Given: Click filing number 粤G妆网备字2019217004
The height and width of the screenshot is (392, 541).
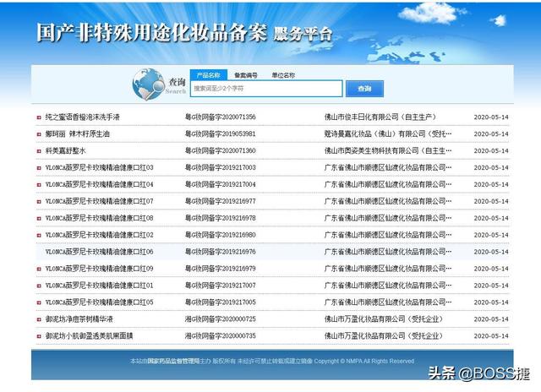Looking at the screenshot, I should 221,184.
